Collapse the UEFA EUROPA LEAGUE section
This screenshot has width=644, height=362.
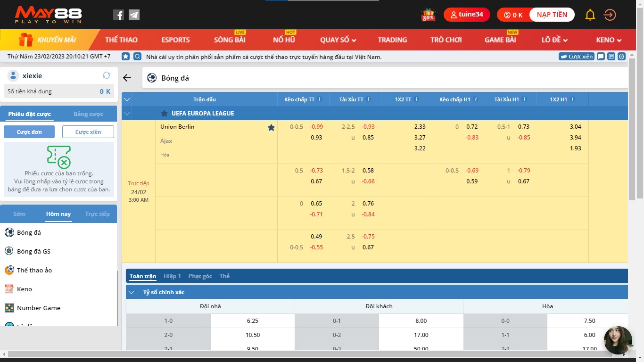click(x=126, y=114)
